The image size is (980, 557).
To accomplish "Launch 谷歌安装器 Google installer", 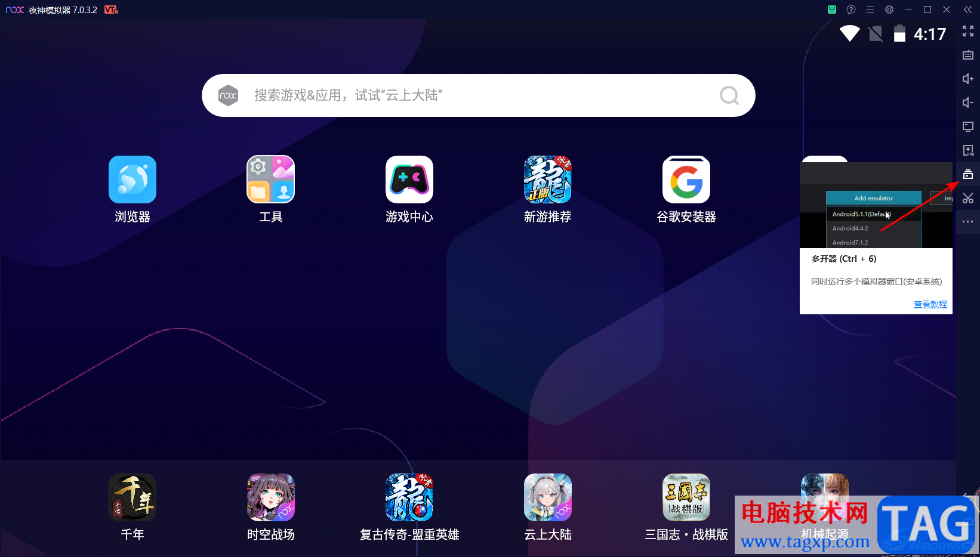I will point(686,180).
